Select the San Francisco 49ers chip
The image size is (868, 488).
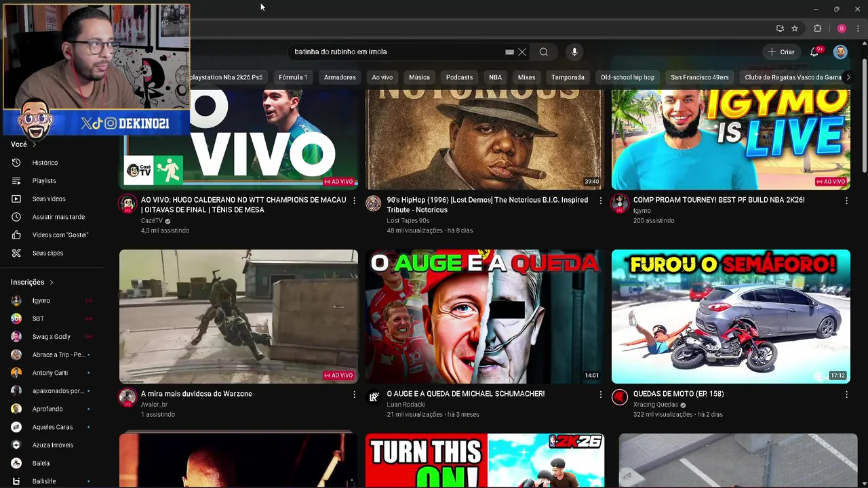(x=700, y=77)
